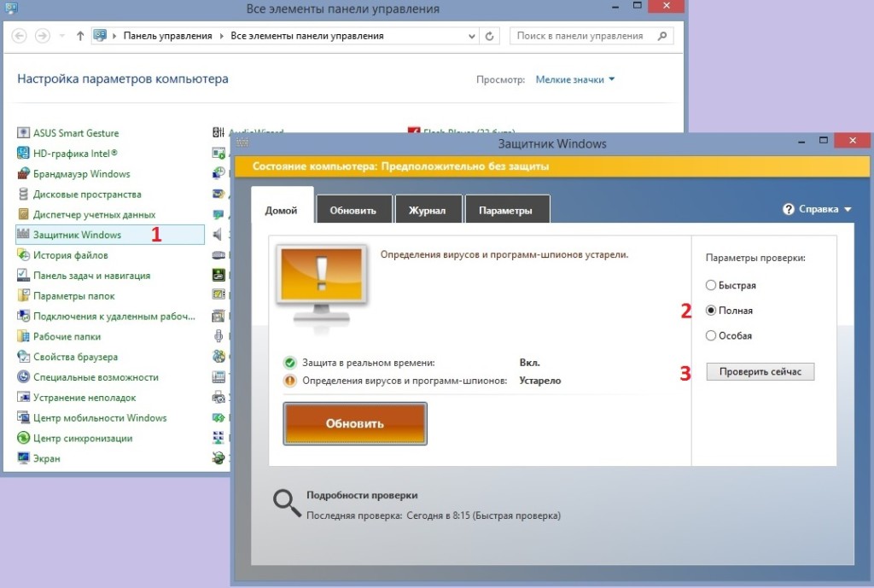Screen dimensions: 874x588
Task: Click the Control Panel back arrow
Action: click(19, 36)
